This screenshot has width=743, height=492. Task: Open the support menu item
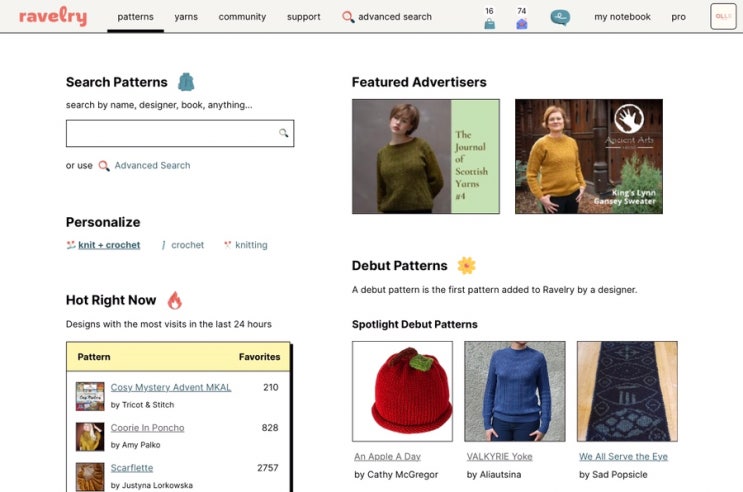(x=303, y=17)
